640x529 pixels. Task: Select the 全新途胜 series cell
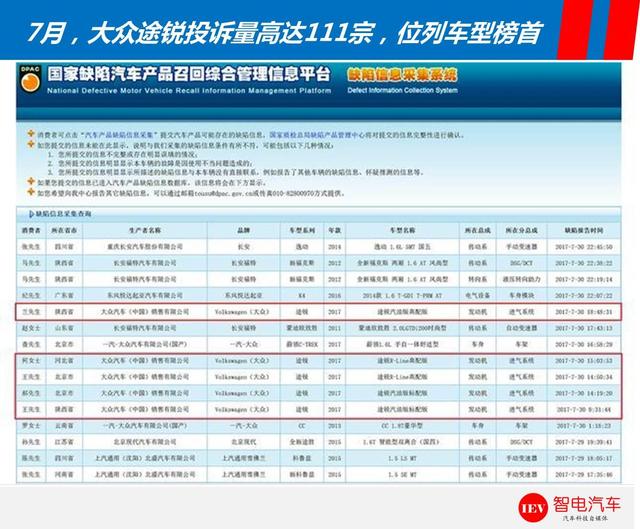tap(302, 442)
